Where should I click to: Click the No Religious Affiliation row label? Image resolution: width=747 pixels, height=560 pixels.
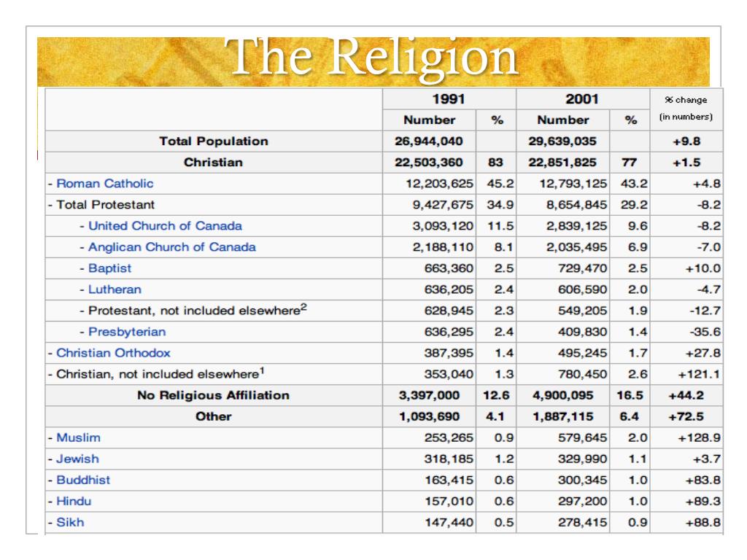[214, 395]
